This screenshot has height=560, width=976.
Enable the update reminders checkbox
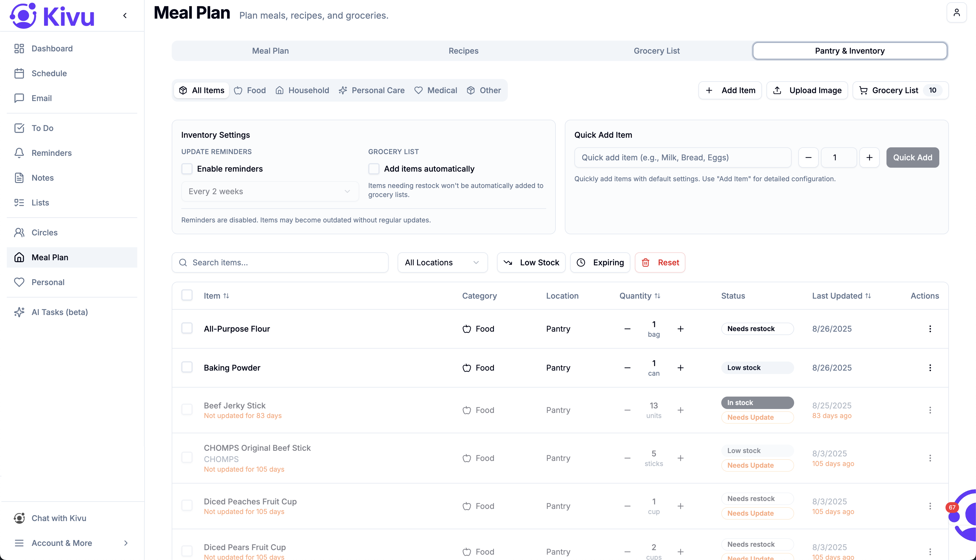pyautogui.click(x=187, y=169)
